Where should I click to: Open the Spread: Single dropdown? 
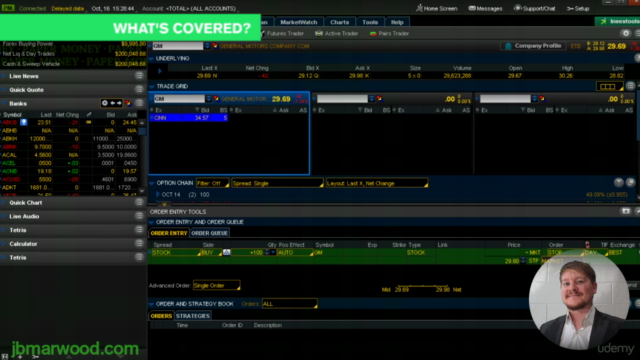pos(278,183)
